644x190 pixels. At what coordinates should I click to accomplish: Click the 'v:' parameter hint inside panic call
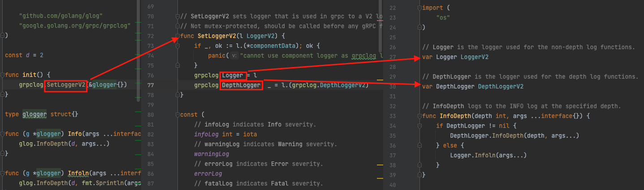pyautogui.click(x=234, y=56)
